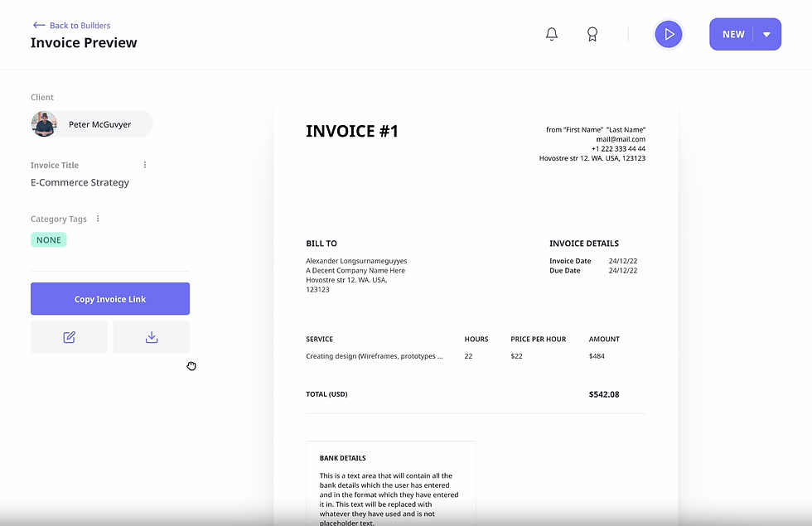The height and width of the screenshot is (526, 812).
Task: Click the E-Commerce Strategy title field
Action: click(80, 182)
